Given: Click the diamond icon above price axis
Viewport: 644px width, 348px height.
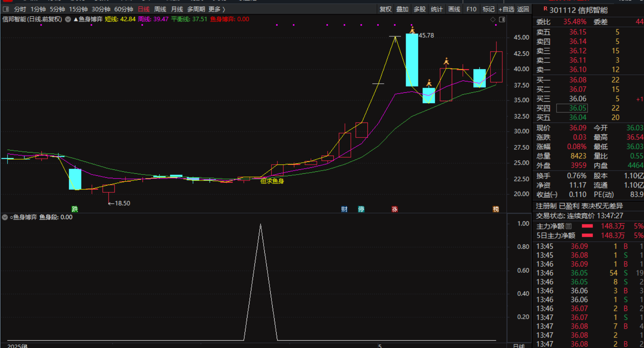Looking at the screenshot, I should [x=493, y=19].
